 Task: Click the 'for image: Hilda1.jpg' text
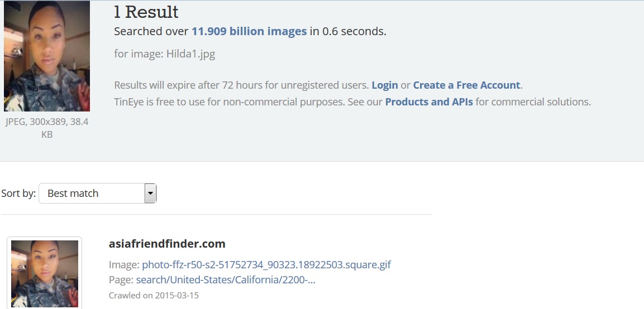tap(164, 54)
